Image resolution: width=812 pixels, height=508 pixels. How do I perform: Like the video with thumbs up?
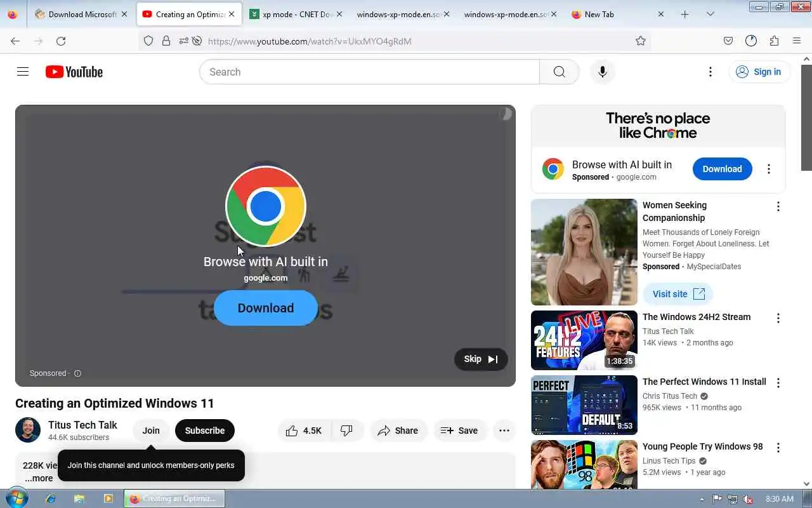point(304,431)
